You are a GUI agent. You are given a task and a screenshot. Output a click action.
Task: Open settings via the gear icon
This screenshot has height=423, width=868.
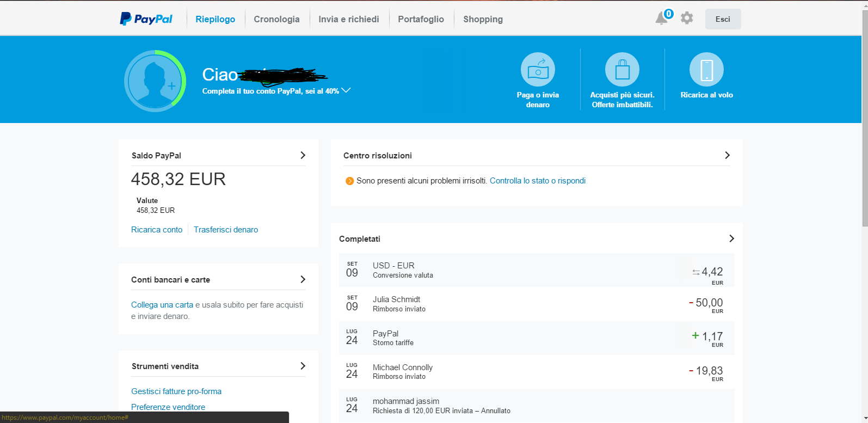(687, 18)
